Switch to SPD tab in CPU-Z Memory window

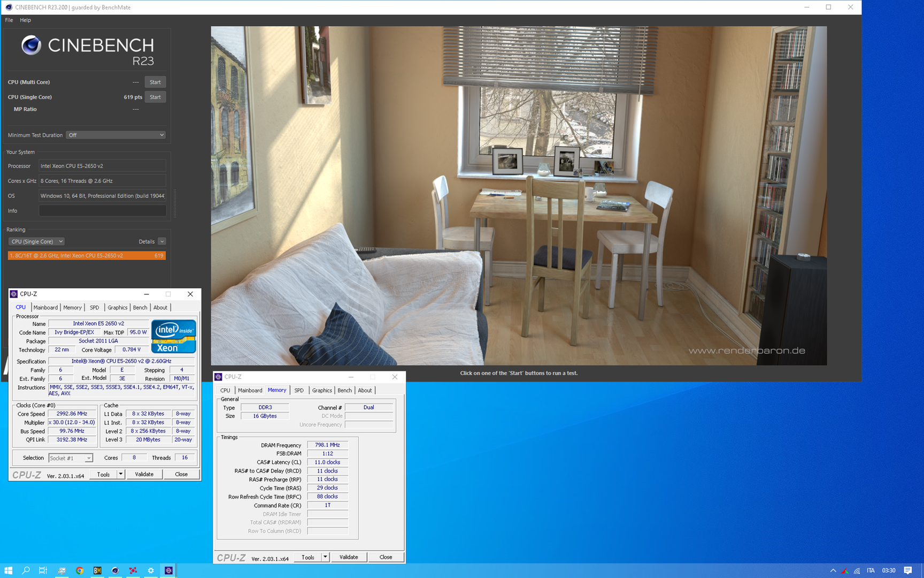pyautogui.click(x=299, y=391)
